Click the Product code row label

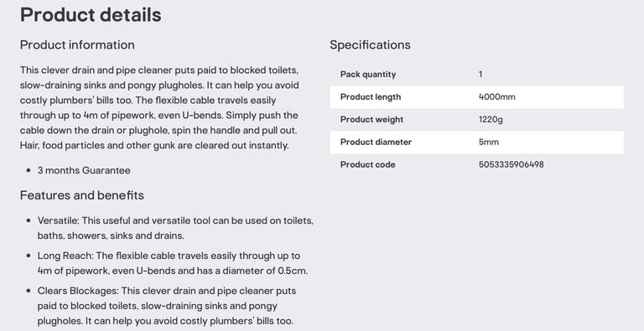(x=367, y=165)
